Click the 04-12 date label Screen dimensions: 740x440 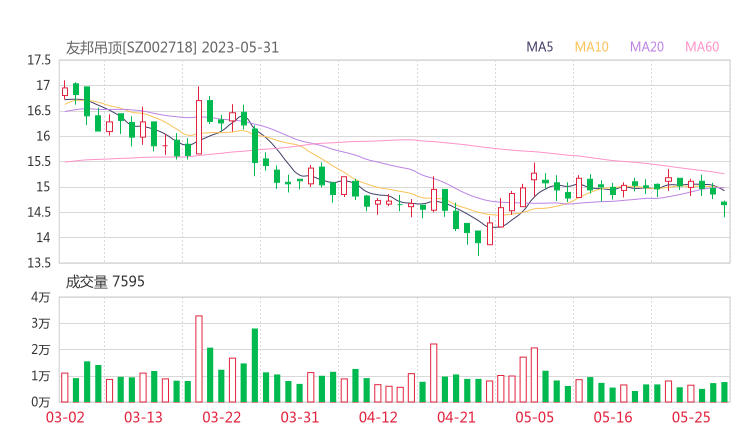(378, 417)
